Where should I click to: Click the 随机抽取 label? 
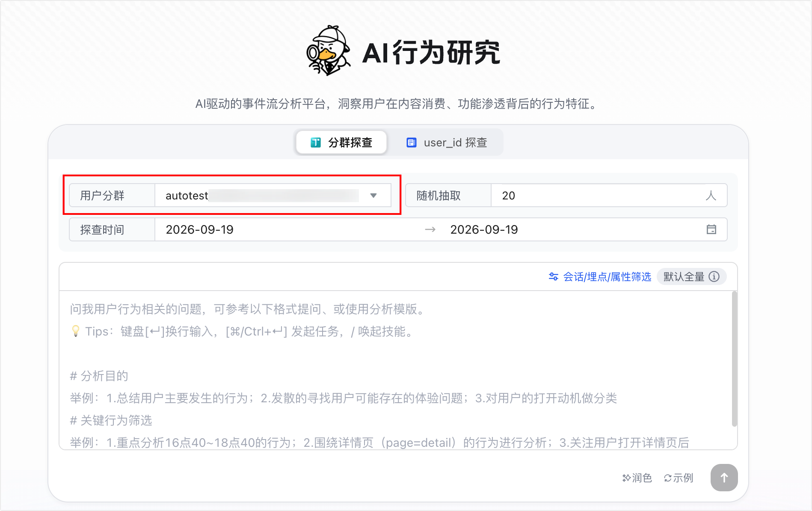pyautogui.click(x=439, y=196)
